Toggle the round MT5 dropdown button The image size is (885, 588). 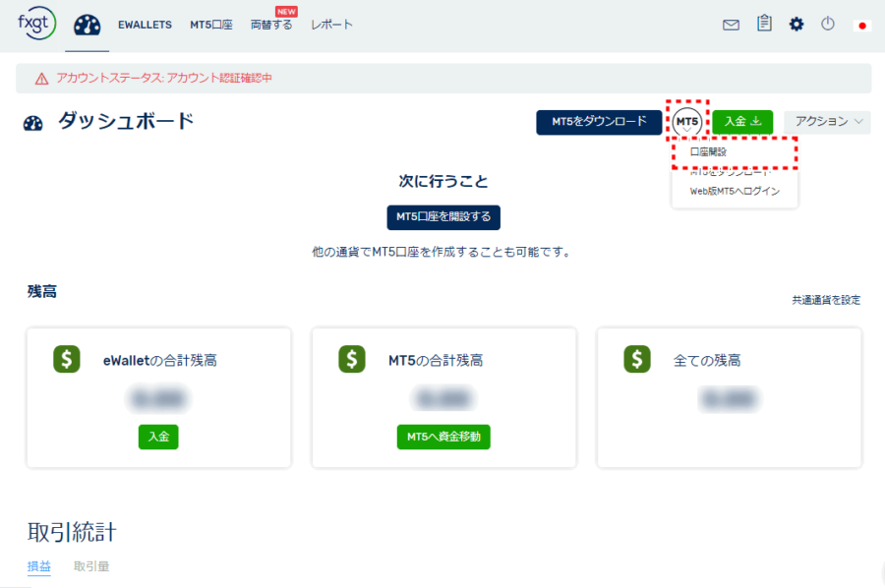pos(687,122)
